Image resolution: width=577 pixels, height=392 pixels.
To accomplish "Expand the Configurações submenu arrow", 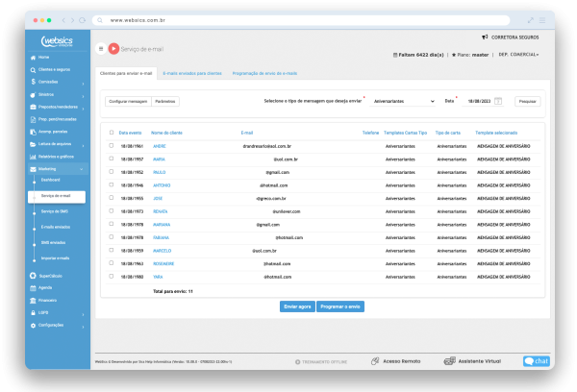I will [83, 328].
